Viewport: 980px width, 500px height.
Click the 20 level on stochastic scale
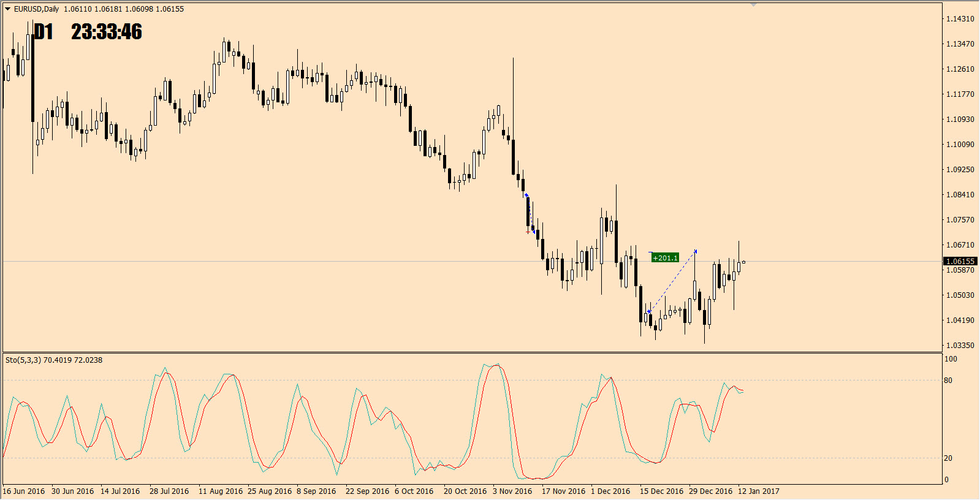coord(948,458)
